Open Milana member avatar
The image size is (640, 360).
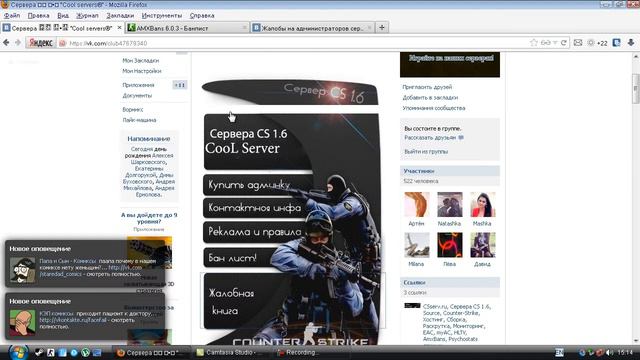(x=417, y=245)
